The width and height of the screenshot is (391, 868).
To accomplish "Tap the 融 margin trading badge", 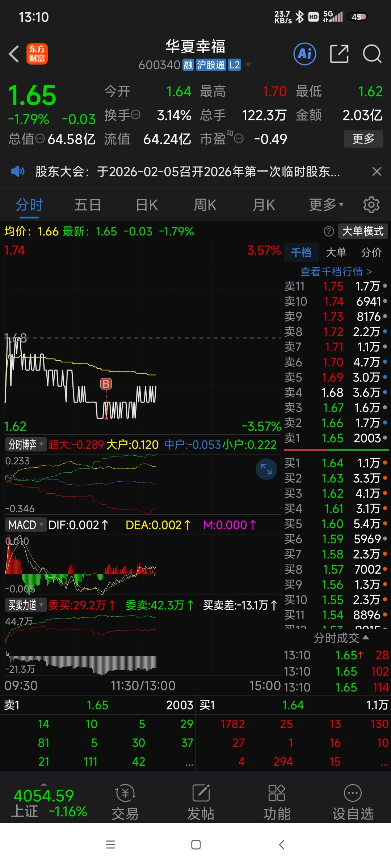I will 188,65.
